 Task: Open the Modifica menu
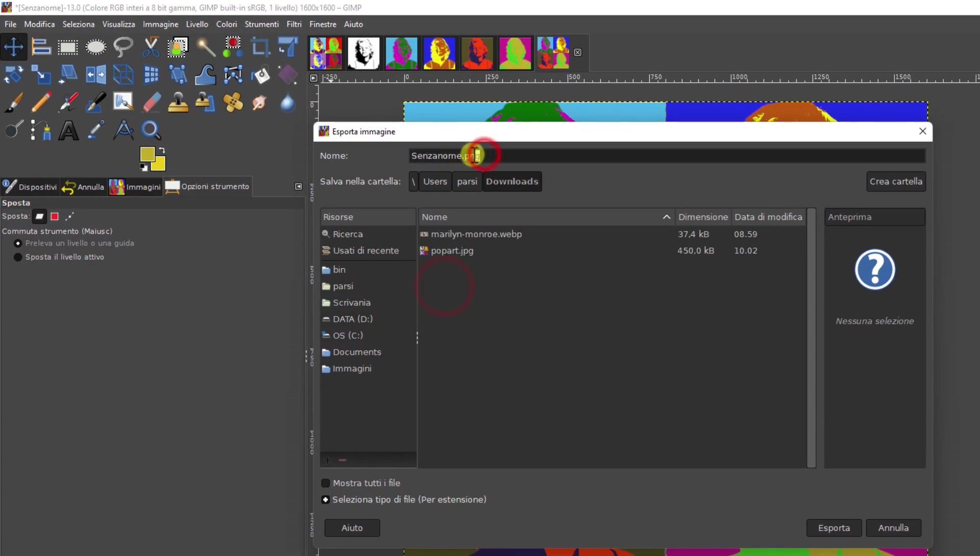pos(39,24)
